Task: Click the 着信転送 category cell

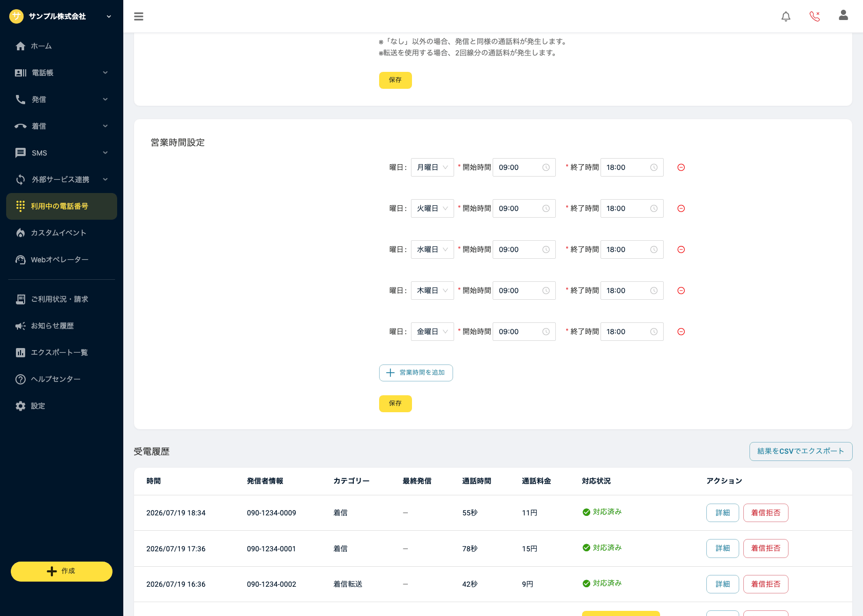Action: pyautogui.click(x=348, y=584)
